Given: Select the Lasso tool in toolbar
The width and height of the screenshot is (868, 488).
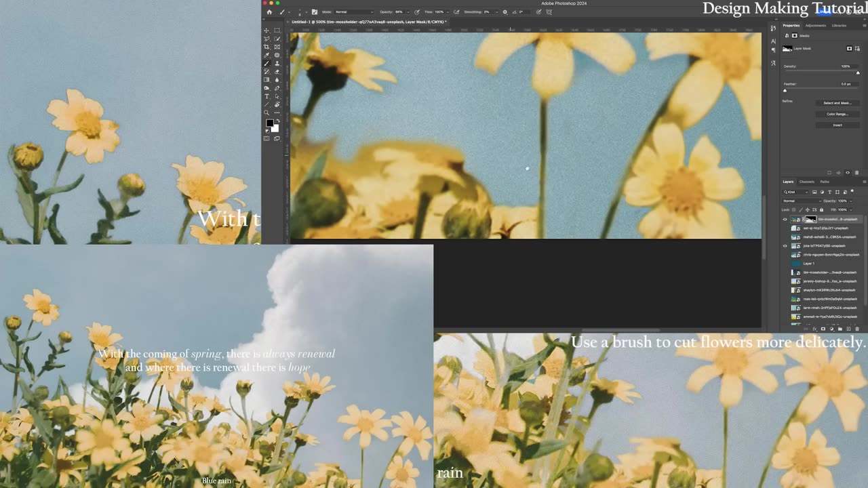Looking at the screenshot, I should pyautogui.click(x=267, y=39).
